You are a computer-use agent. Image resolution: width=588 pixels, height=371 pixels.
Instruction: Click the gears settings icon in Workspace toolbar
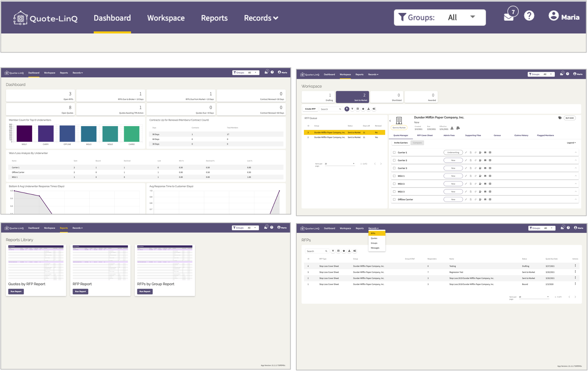(x=374, y=109)
